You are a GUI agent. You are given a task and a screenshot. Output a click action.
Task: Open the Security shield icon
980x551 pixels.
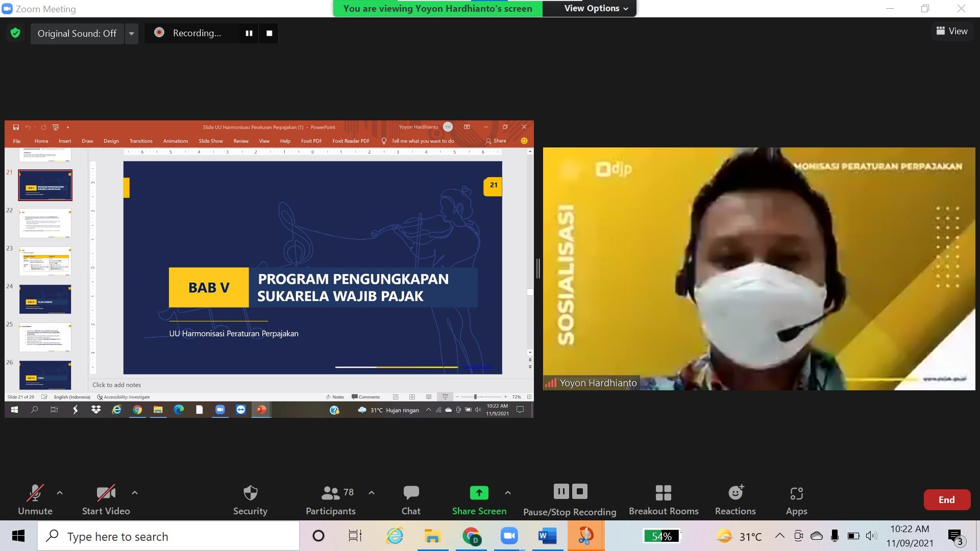tap(250, 493)
